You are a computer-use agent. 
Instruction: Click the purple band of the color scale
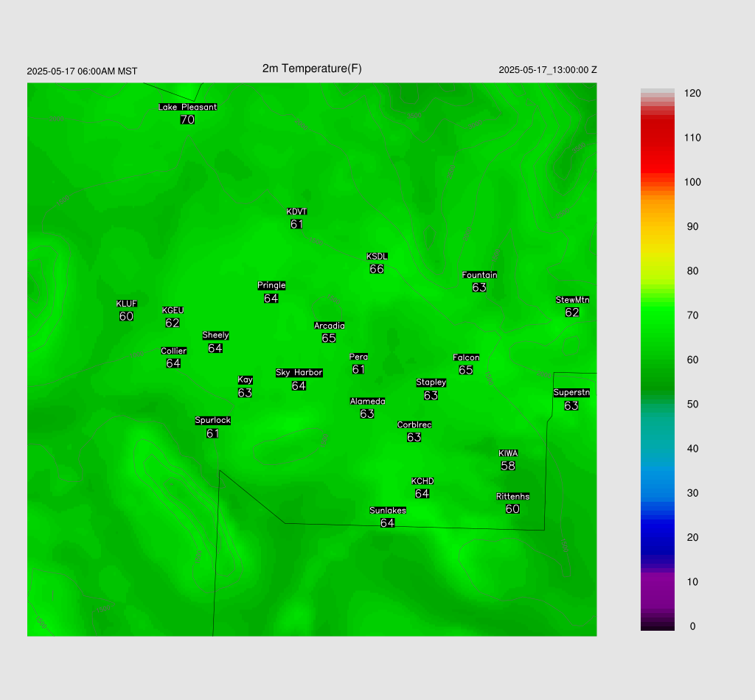point(657,590)
